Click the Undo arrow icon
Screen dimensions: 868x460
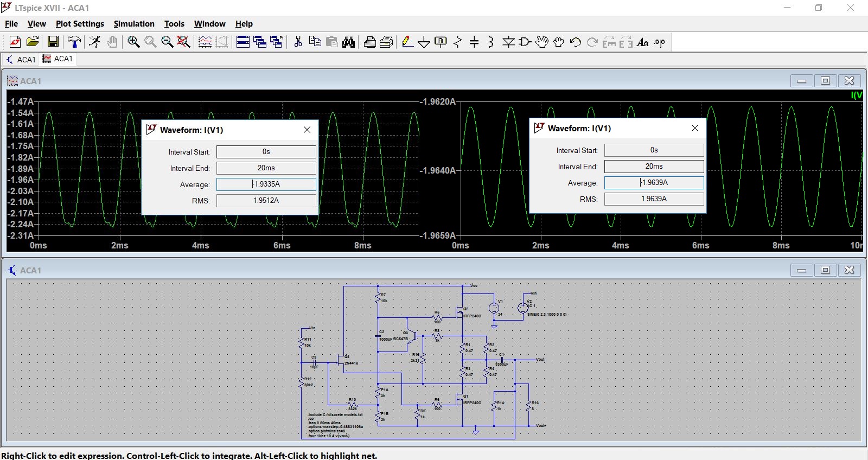tap(576, 42)
